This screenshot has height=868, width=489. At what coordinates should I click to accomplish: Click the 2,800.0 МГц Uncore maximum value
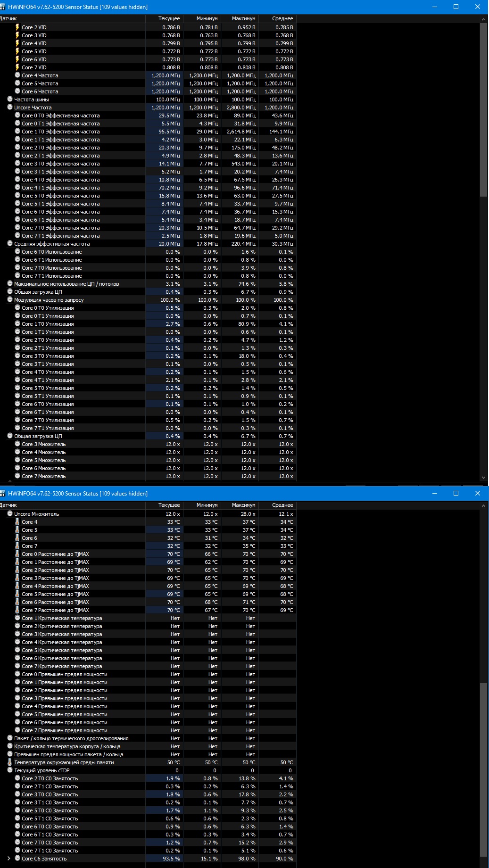(x=241, y=107)
